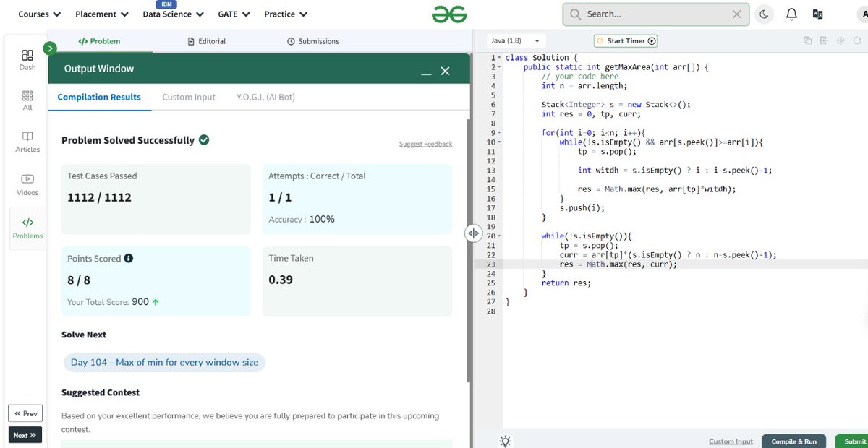The image size is (868, 448).
Task: Open editor settings gear icon
Action: click(x=841, y=40)
